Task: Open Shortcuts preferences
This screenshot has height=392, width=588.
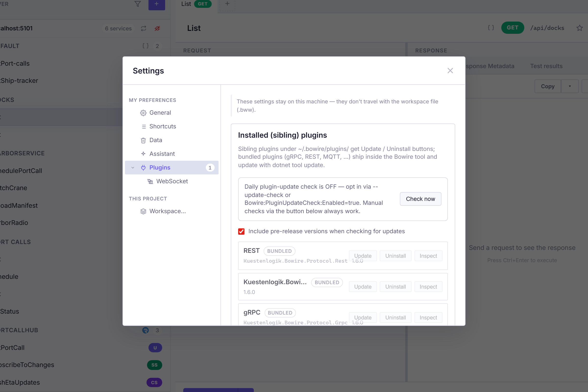Action: pos(171,126)
